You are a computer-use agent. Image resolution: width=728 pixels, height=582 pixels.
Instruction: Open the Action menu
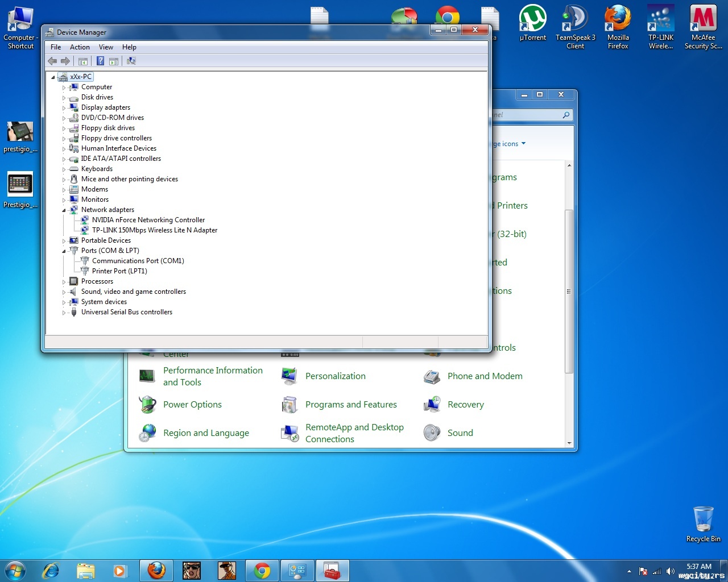click(80, 47)
